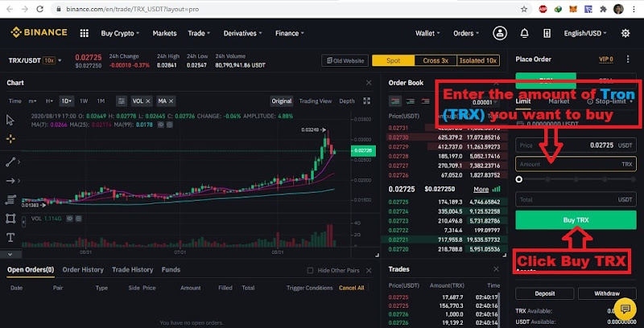
Task: Select the 1W chart interval
Action: [84, 100]
